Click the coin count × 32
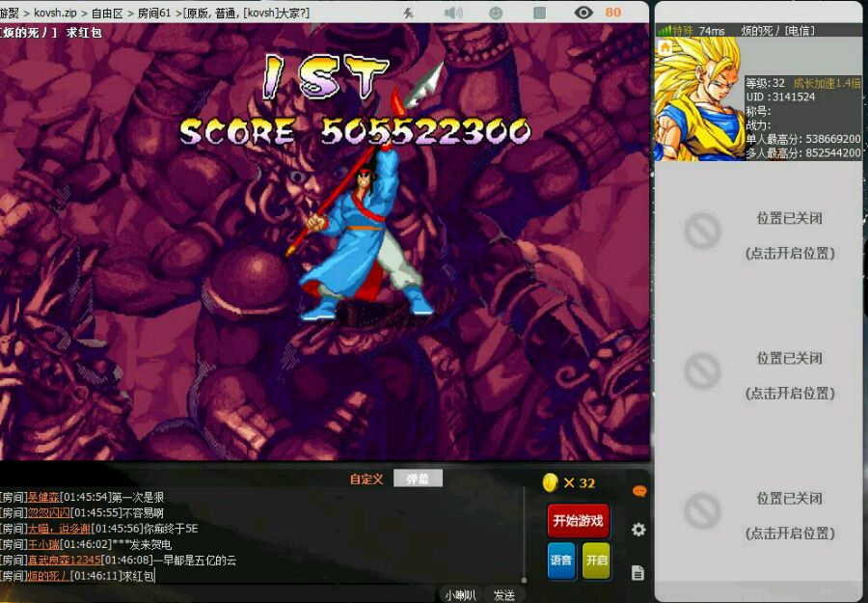Viewport: 868px width, 603px height. pyautogui.click(x=579, y=482)
